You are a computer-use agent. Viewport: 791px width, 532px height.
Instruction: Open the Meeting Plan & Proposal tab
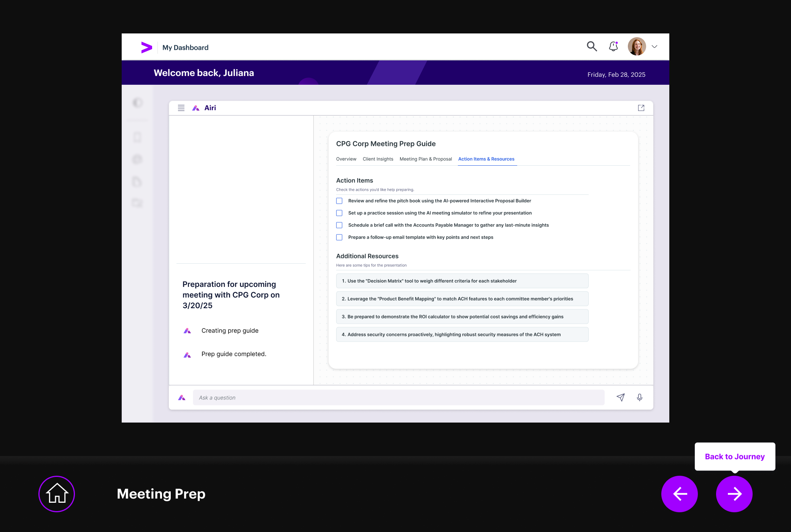pos(426,159)
